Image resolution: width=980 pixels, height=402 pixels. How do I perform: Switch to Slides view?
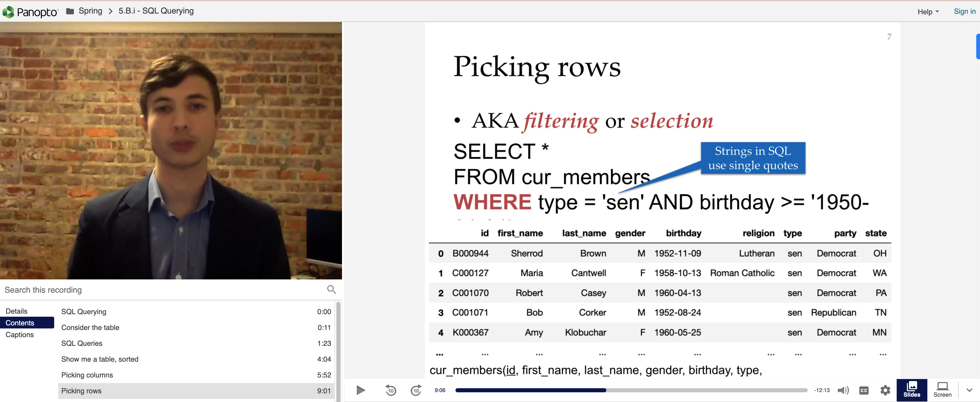[911, 390]
